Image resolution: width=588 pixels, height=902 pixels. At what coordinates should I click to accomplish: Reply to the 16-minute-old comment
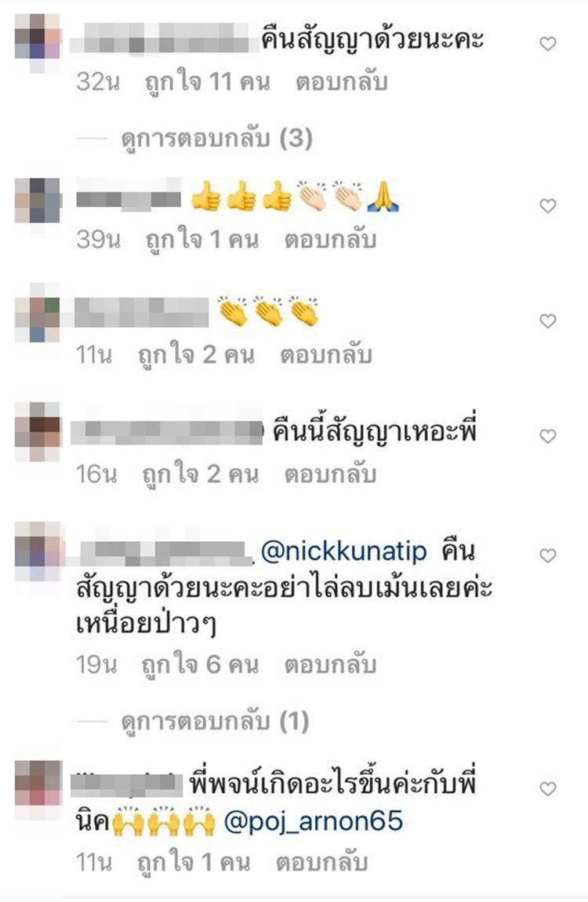[x=330, y=475]
